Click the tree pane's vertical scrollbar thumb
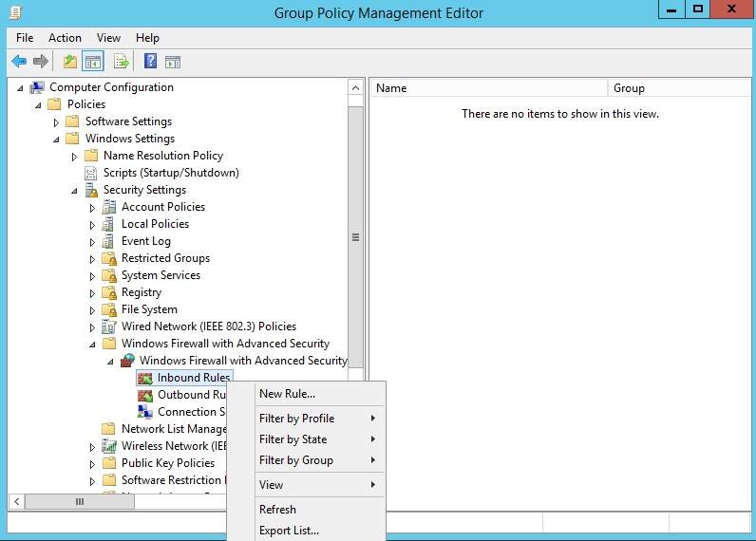The width and height of the screenshot is (756, 541). (x=356, y=237)
